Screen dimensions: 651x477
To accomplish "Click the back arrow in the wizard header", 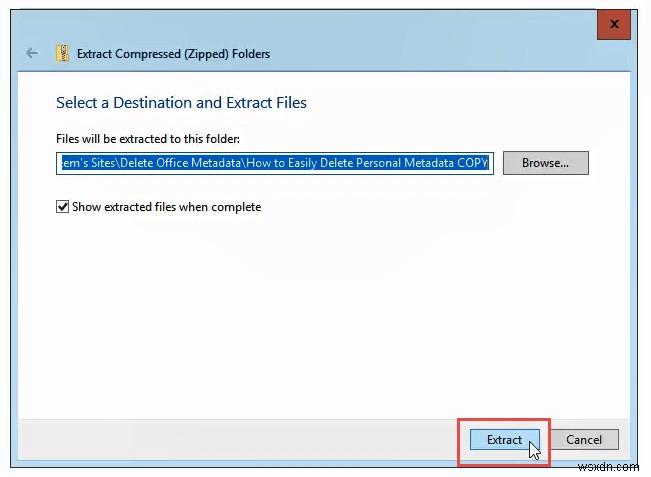I will [x=32, y=53].
